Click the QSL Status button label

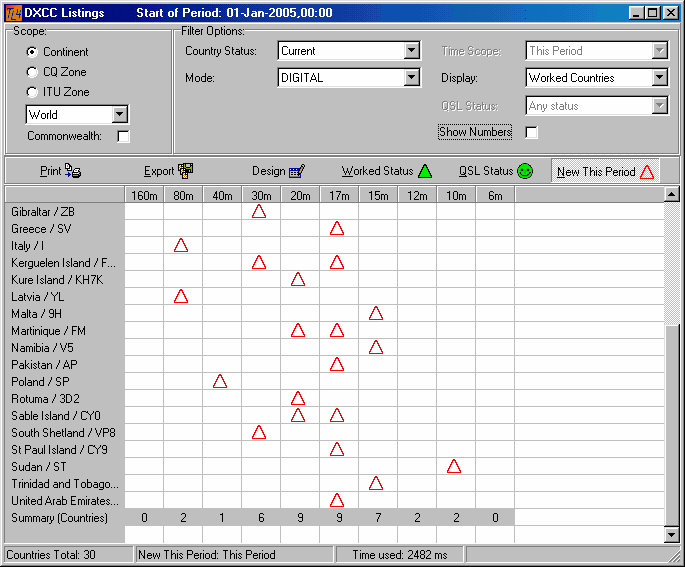[486, 171]
